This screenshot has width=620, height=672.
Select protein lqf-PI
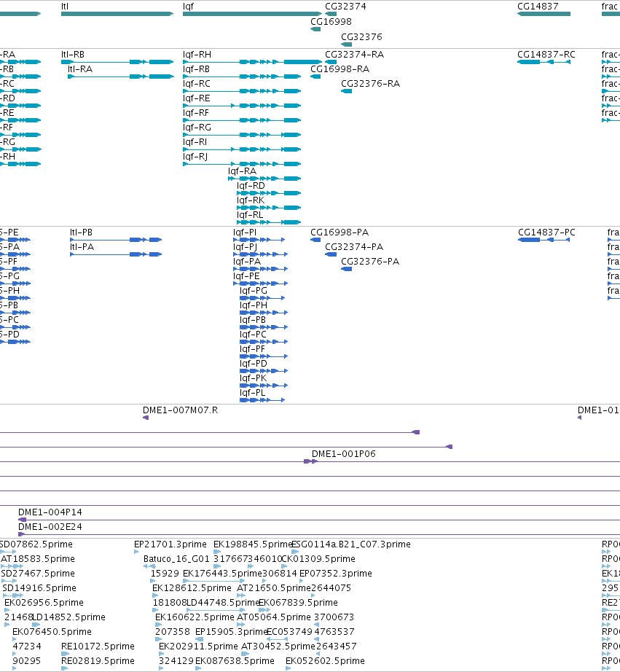click(259, 240)
